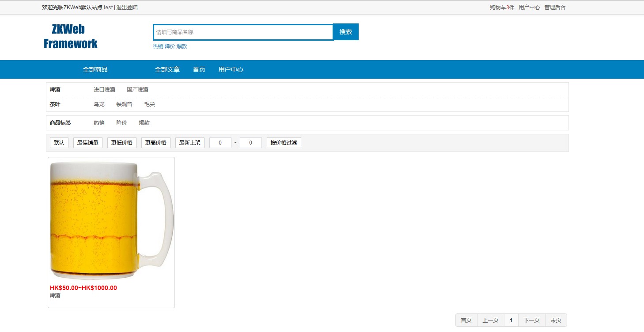Screen dimensions: 644x332
Task: Filter by 热销 in 商品标签 row
Action: click(99, 123)
